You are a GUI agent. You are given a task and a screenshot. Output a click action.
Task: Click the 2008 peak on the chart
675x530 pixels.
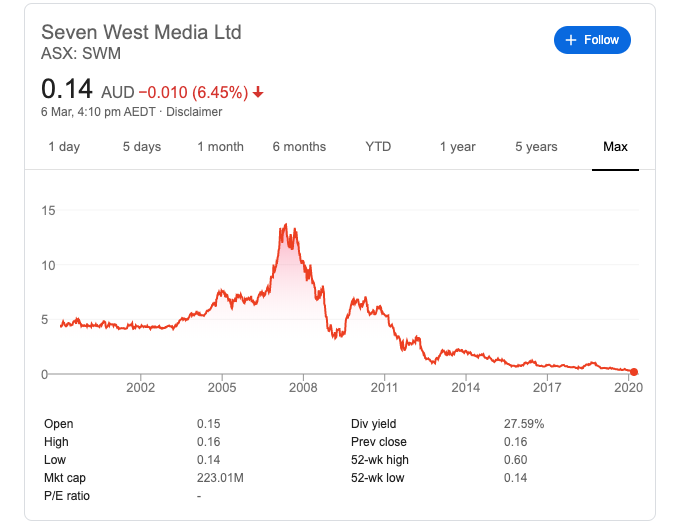[x=287, y=225]
